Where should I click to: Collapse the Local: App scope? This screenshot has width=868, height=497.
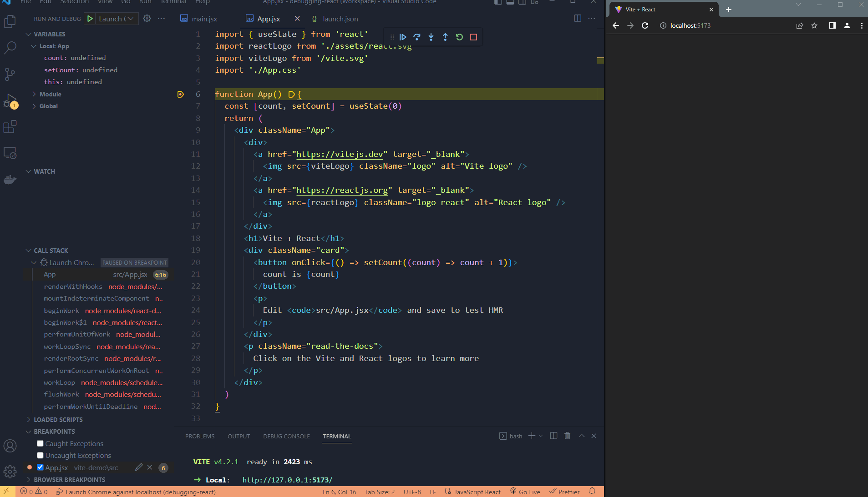[x=54, y=46]
